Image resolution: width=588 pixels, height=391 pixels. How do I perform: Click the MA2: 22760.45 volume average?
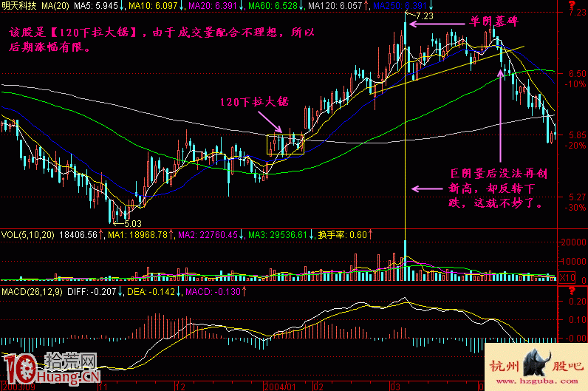pos(208,235)
